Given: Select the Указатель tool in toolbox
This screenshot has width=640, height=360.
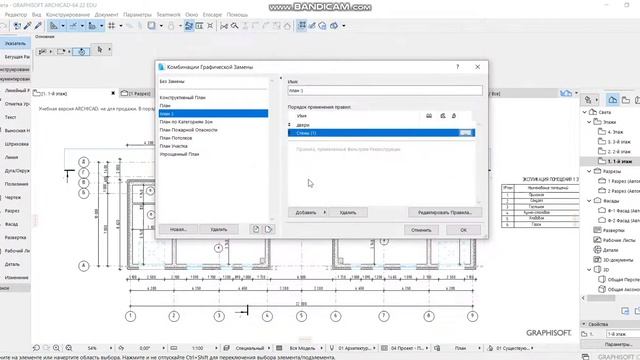Looking at the screenshot, I should click(x=16, y=43).
